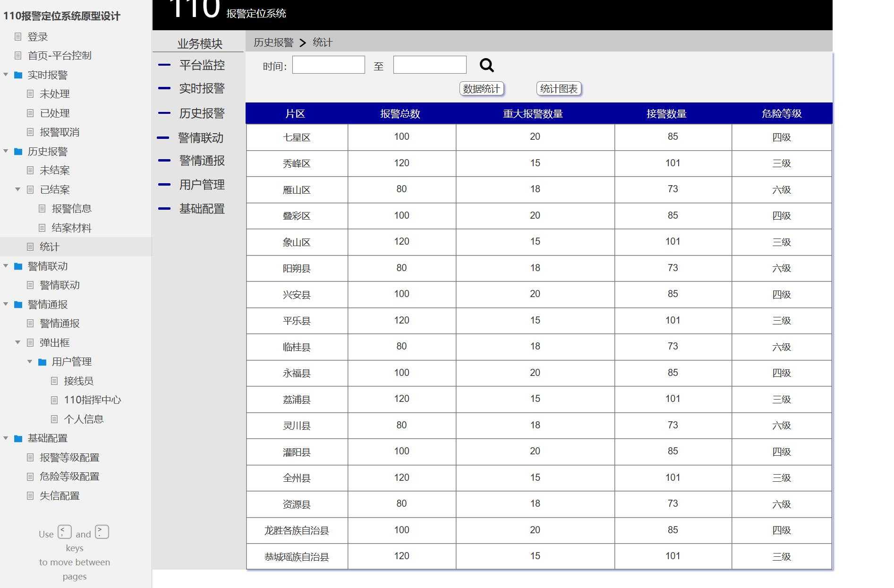Click the 报警总数 column header
This screenshot has width=894, height=588.
pos(400,114)
